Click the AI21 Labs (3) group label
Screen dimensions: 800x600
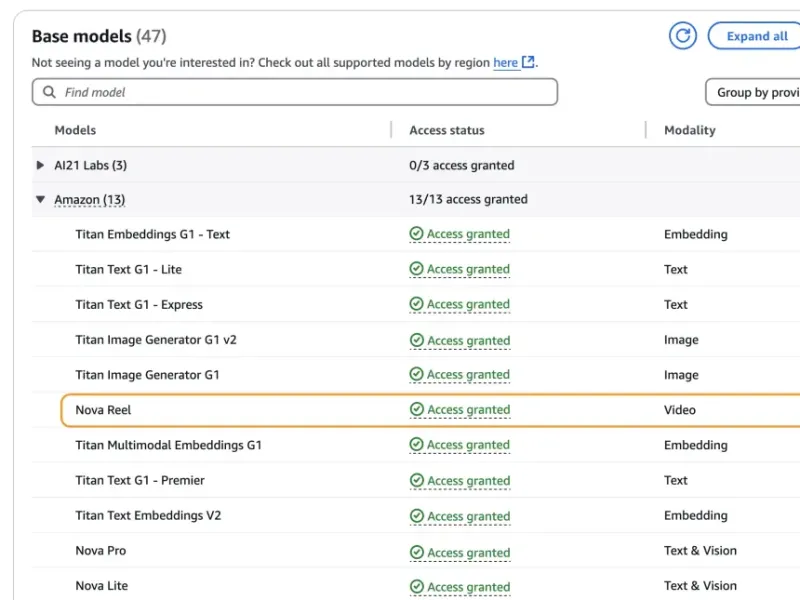pos(91,165)
